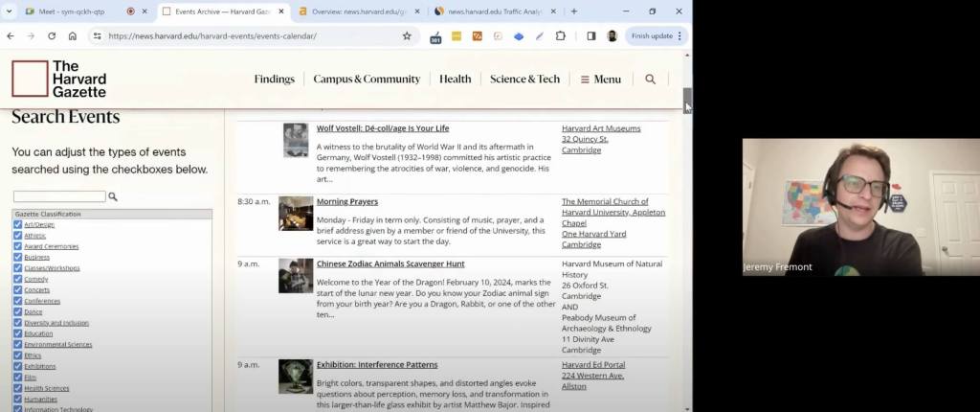Uncheck the Athletic checkbox
The image size is (980, 412).
point(17,236)
